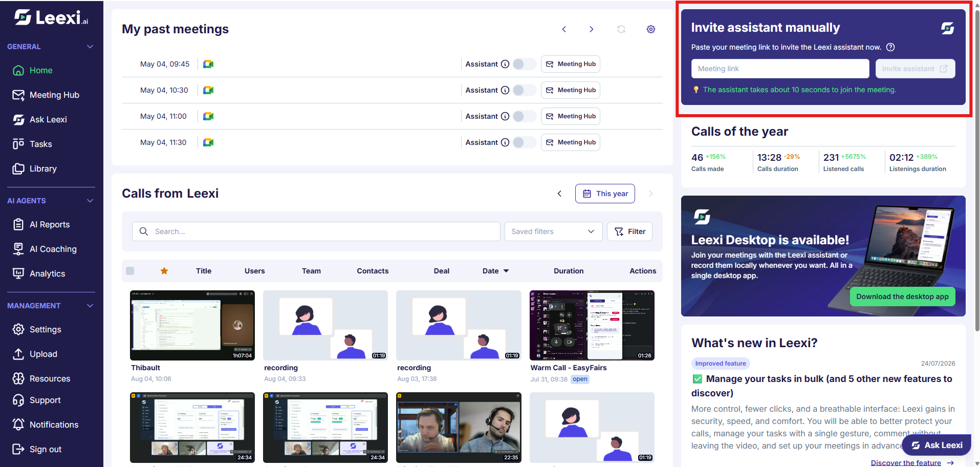
Task: Click the Upload icon
Action: point(18,354)
